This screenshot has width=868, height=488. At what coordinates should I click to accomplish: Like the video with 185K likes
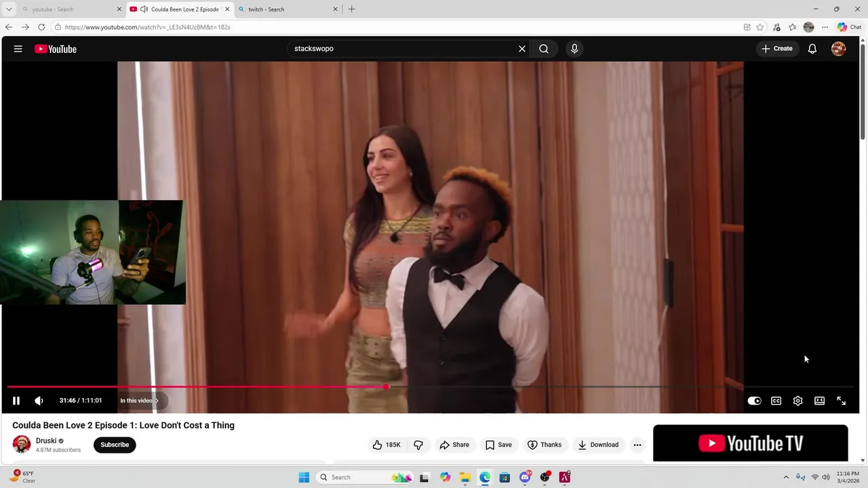[387, 445]
